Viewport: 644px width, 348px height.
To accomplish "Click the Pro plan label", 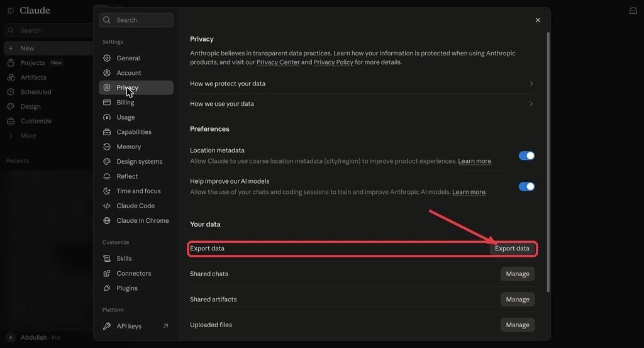I will [x=56, y=338].
